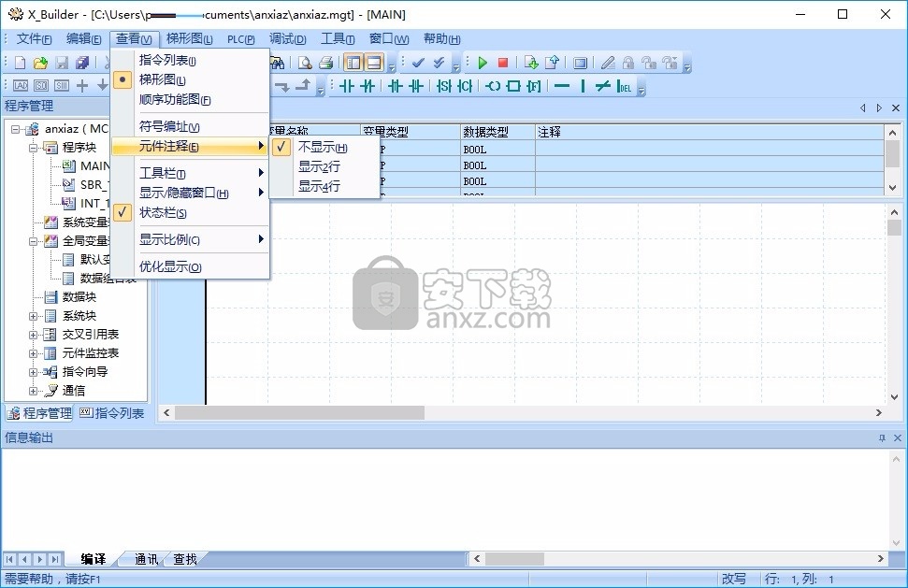Viewport: 908px width, 588px height.
Task: Click the SFC view icon
Action: click(x=41, y=86)
